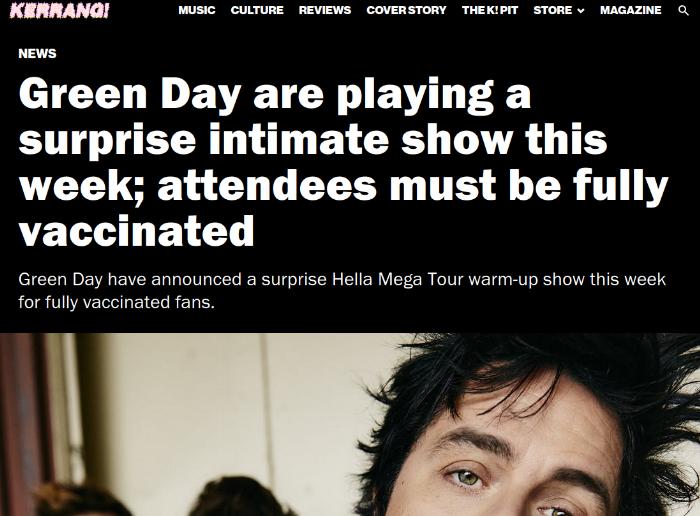Select Reviews in the top navigation
700x516 pixels.
point(325,10)
